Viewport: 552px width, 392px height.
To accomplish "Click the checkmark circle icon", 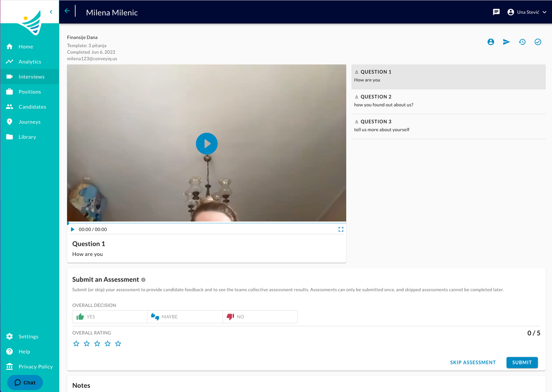I will [x=538, y=42].
